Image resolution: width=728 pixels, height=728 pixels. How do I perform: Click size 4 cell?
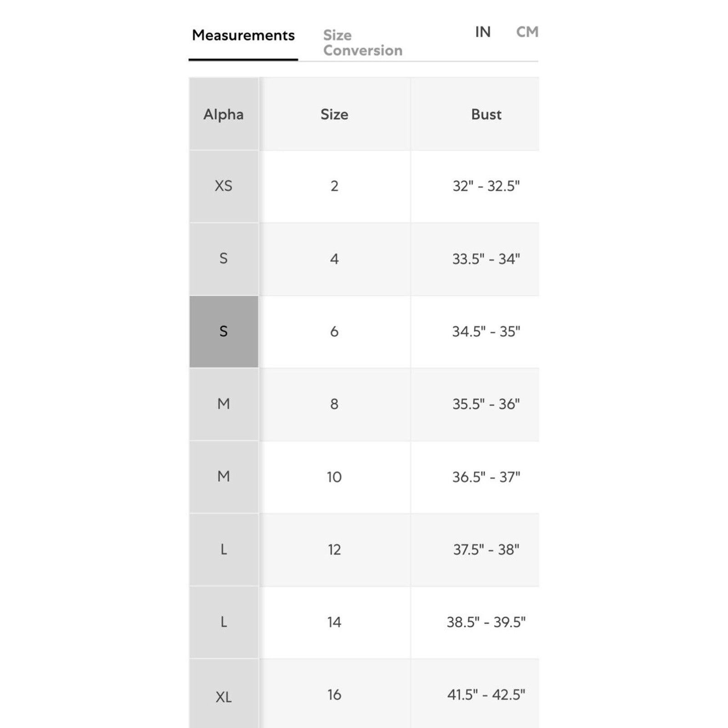pyautogui.click(x=334, y=259)
